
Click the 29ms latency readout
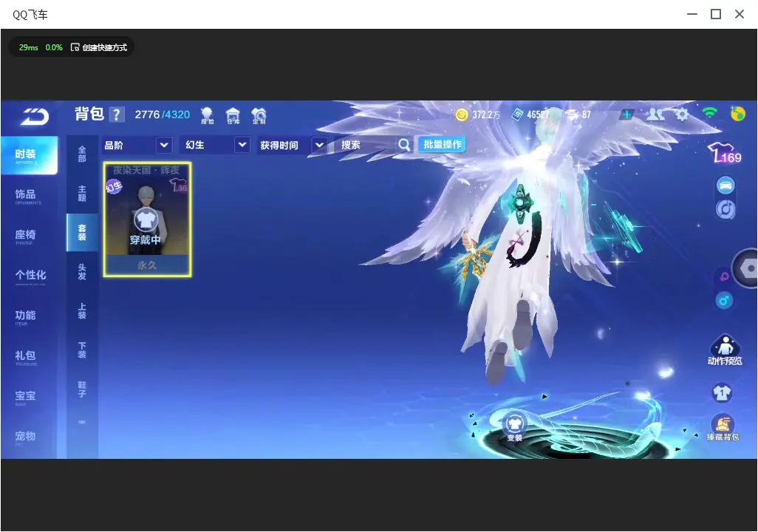(x=29, y=47)
